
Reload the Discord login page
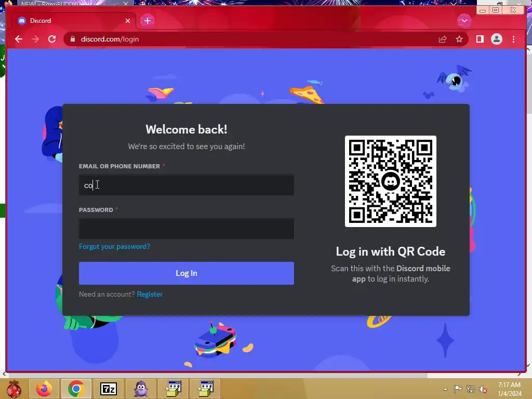coord(52,39)
